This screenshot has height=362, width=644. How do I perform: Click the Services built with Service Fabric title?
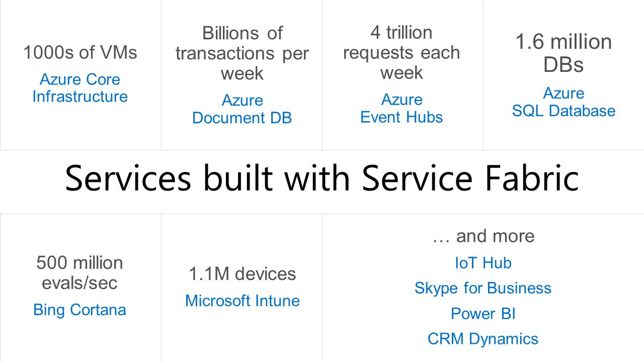(322, 178)
